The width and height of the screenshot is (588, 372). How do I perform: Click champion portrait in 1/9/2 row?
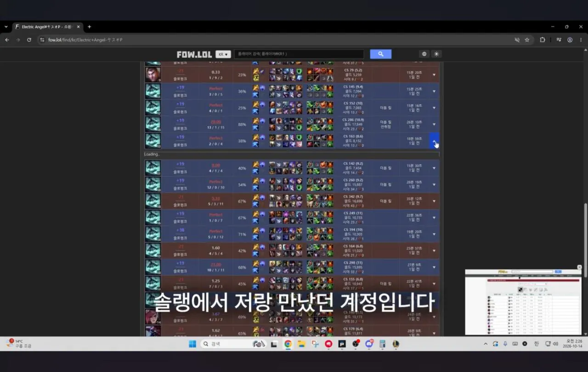click(x=153, y=75)
